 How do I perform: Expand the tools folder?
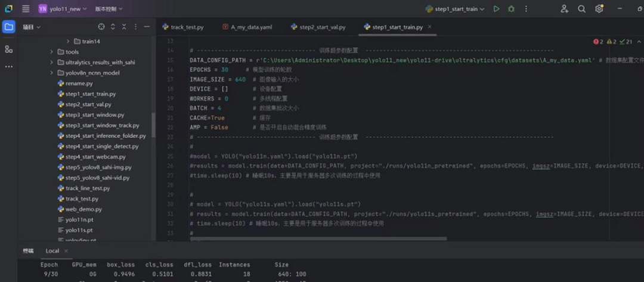click(52, 52)
